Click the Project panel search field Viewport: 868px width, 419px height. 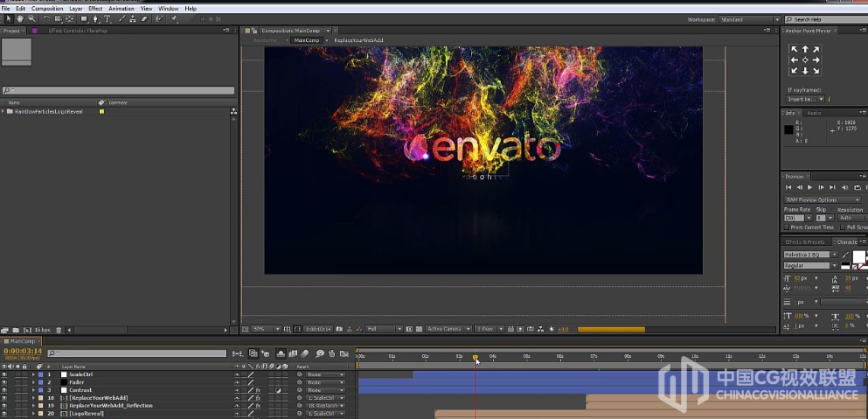tap(118, 90)
